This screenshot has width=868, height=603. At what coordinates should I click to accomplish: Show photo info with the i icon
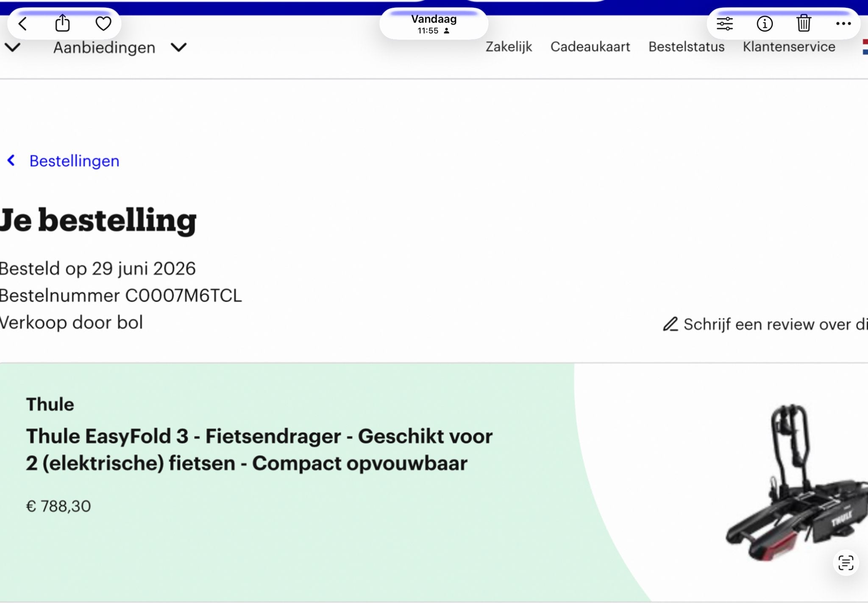[765, 24]
